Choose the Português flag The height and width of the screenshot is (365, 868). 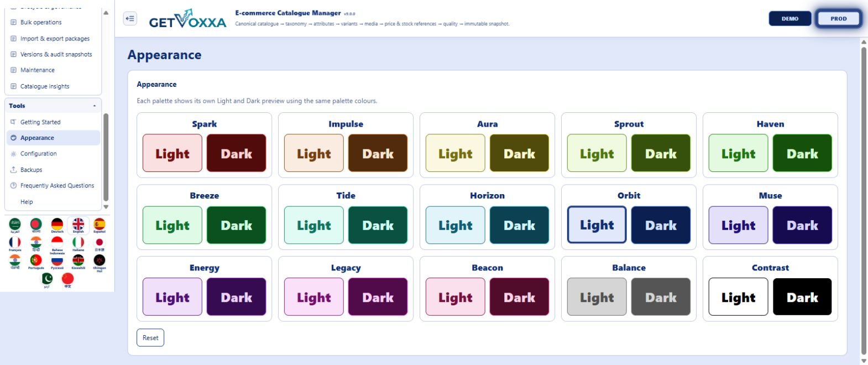click(x=36, y=261)
